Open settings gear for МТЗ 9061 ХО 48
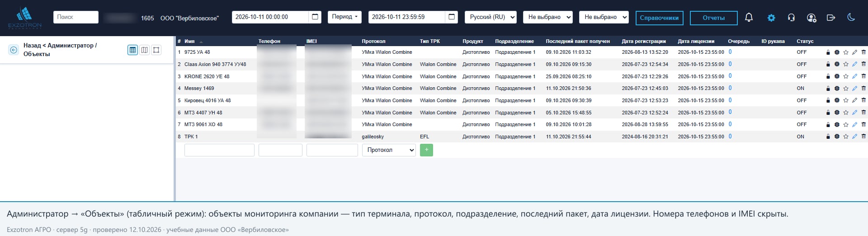Image resolution: width=868 pixels, height=236 pixels. (x=837, y=124)
